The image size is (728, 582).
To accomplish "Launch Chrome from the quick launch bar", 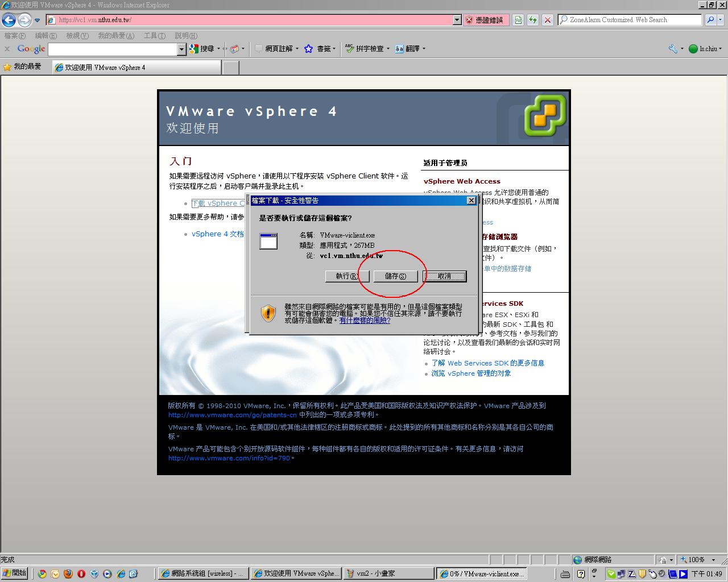I will [42, 573].
